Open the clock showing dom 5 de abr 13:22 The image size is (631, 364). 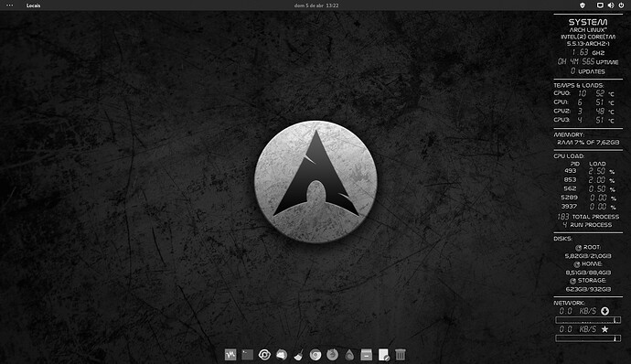[316, 5]
